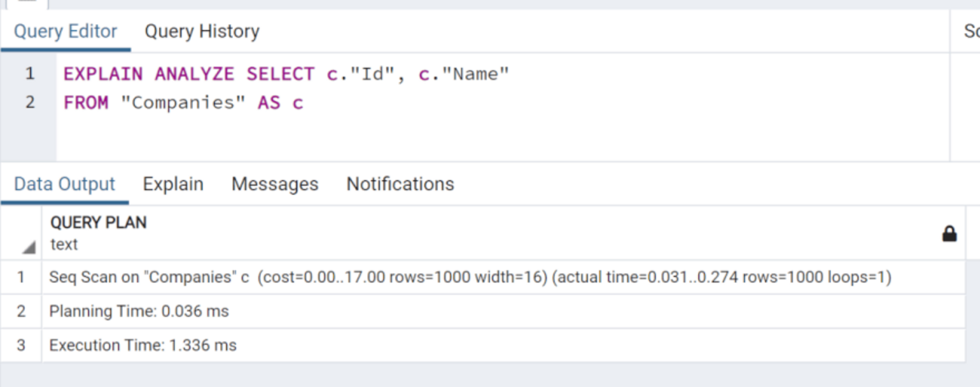Viewport: 980px width, 387px height.
Task: Select result row number 3 header
Action: tap(21, 346)
